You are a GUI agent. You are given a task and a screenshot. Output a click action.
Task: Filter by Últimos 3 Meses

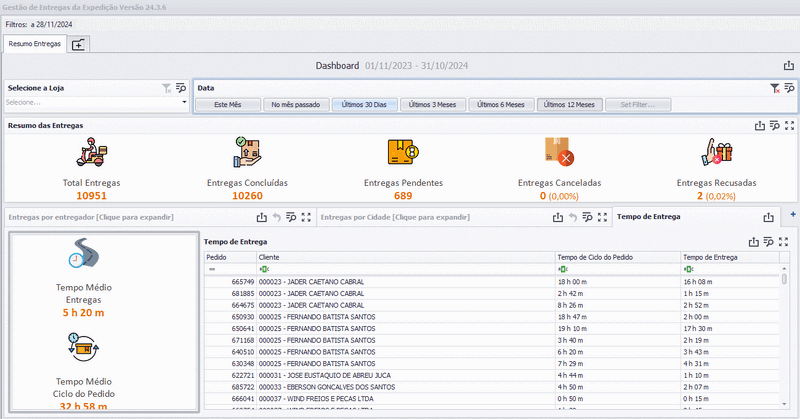433,105
